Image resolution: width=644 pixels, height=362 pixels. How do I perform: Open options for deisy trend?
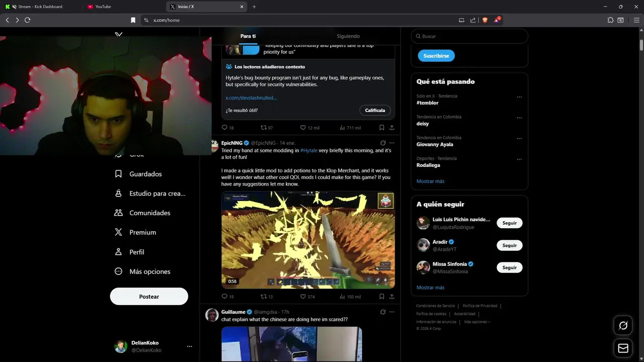[519, 118]
